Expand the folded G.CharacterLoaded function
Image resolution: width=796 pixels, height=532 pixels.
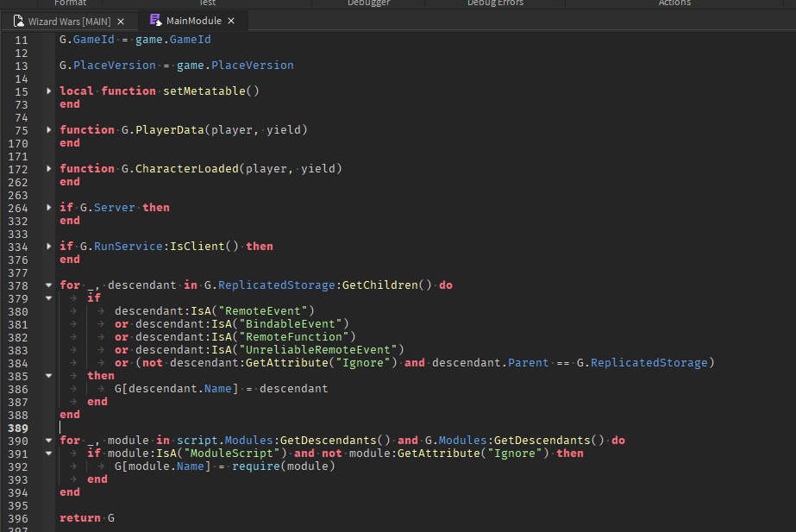(x=48, y=168)
